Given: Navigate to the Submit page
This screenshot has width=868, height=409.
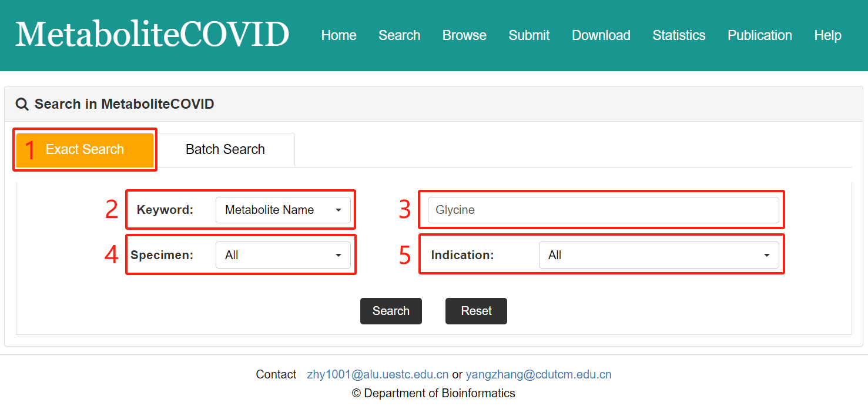Looking at the screenshot, I should 529,35.
